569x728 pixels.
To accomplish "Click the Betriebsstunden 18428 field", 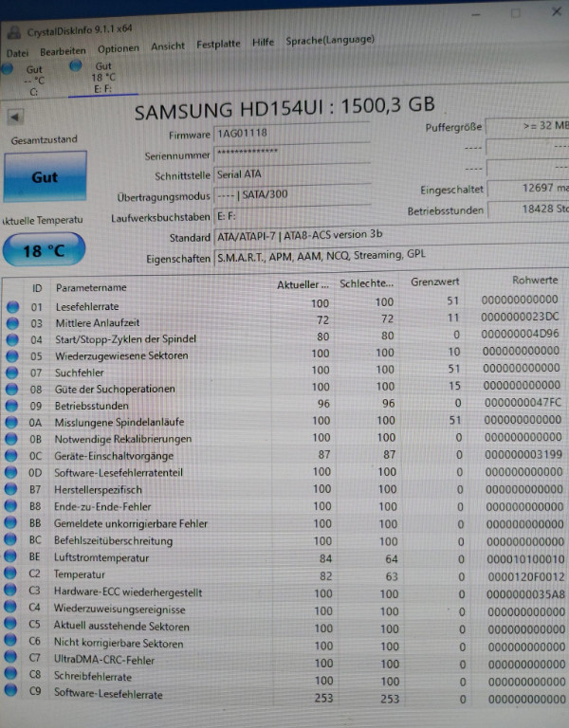I will coord(528,209).
